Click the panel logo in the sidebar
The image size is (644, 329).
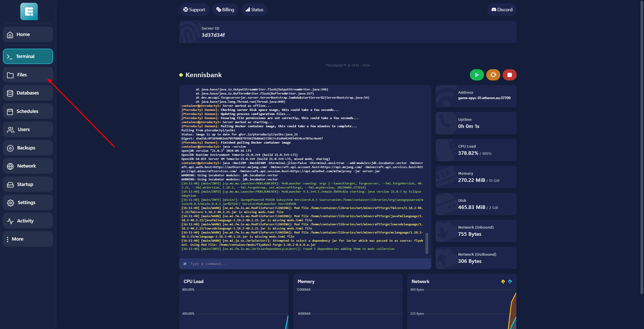29,11
